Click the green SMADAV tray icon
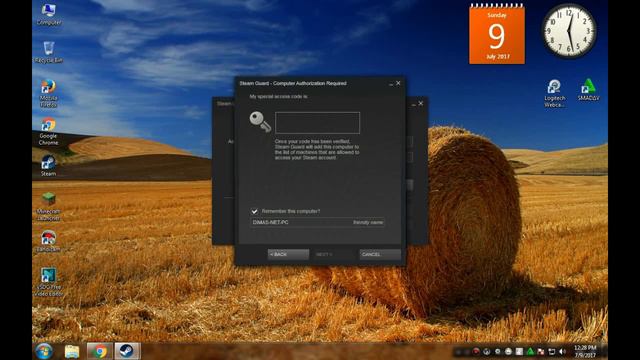This screenshot has height=360, width=640. tap(530, 352)
